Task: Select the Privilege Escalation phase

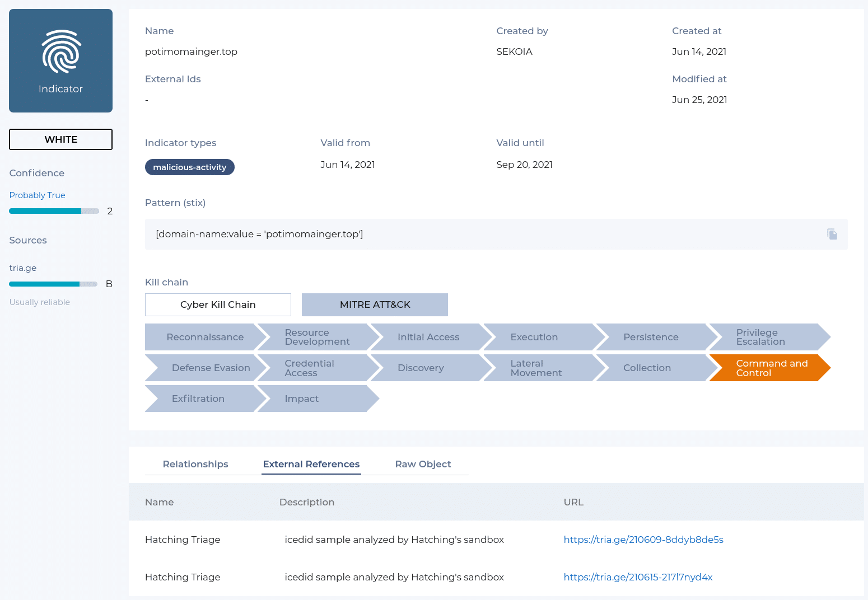Action: click(770, 337)
